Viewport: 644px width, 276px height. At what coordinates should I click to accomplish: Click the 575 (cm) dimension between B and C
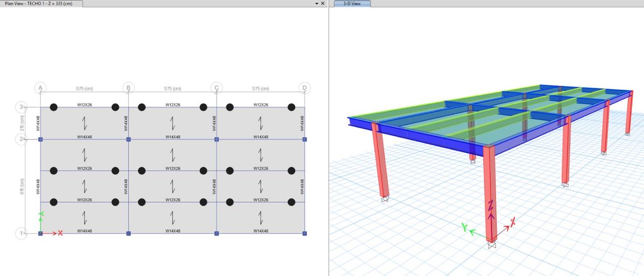[x=172, y=89]
